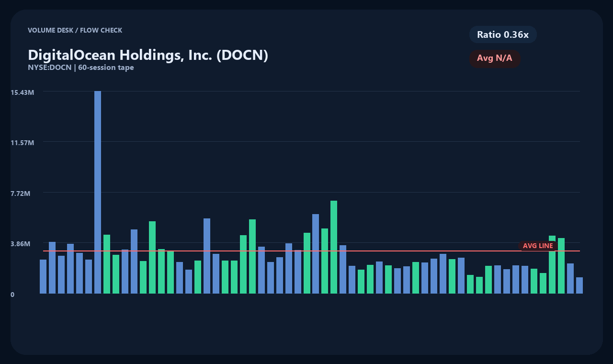Select the DigitalOcean Holdings, Inc. (DOCN) title
Image resolution: width=613 pixels, height=364 pixels.
pyautogui.click(x=148, y=55)
